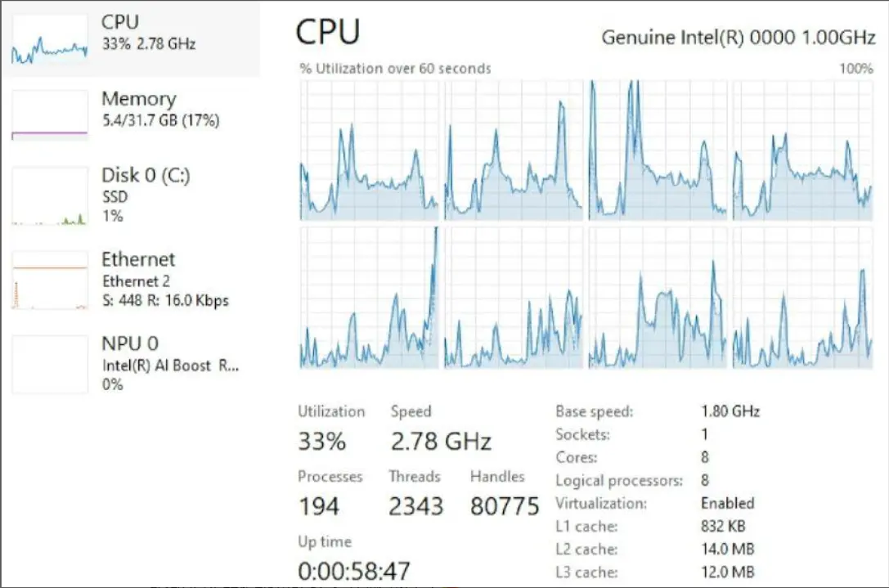Click the first core graph in top row
889x588 pixels.
pos(370,150)
